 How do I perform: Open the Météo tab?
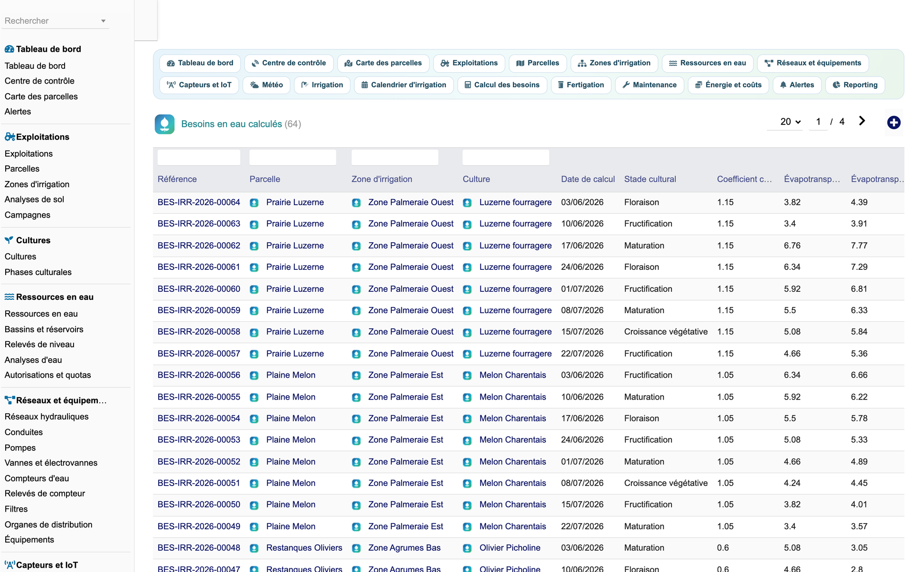(x=266, y=85)
